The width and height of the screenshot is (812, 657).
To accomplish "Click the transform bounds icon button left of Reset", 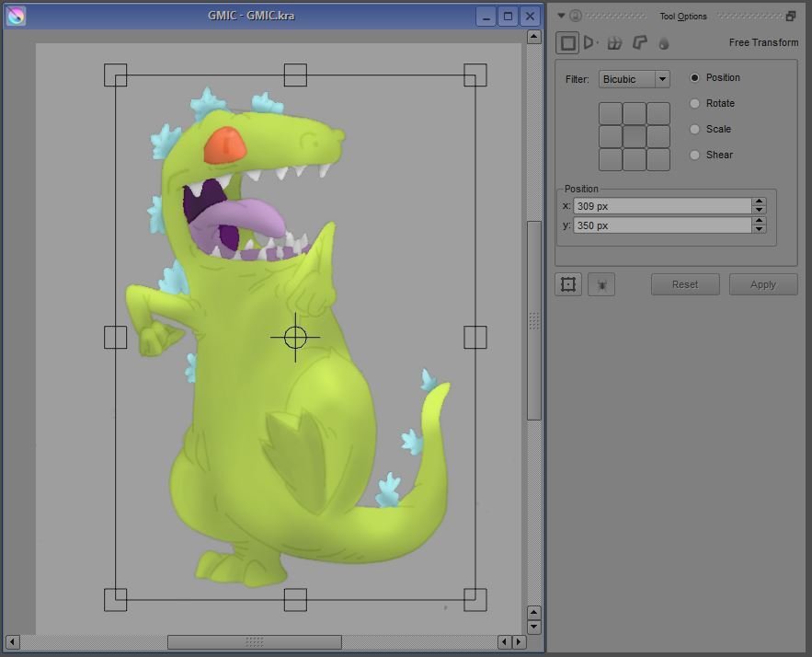I will click(x=568, y=284).
